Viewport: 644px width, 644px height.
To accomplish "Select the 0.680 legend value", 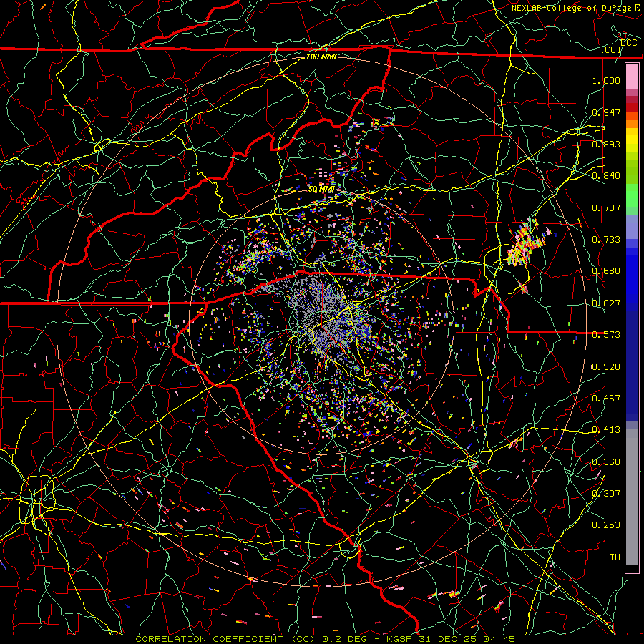I will coord(606,271).
